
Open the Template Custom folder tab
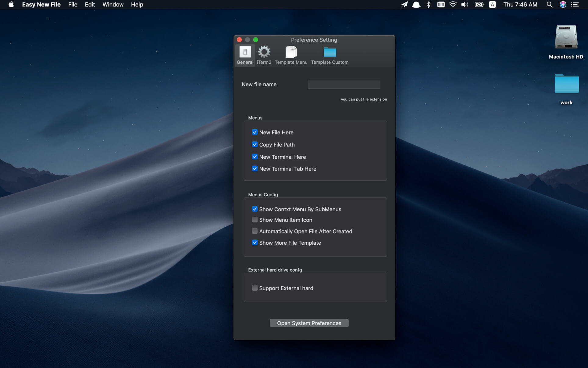click(330, 52)
